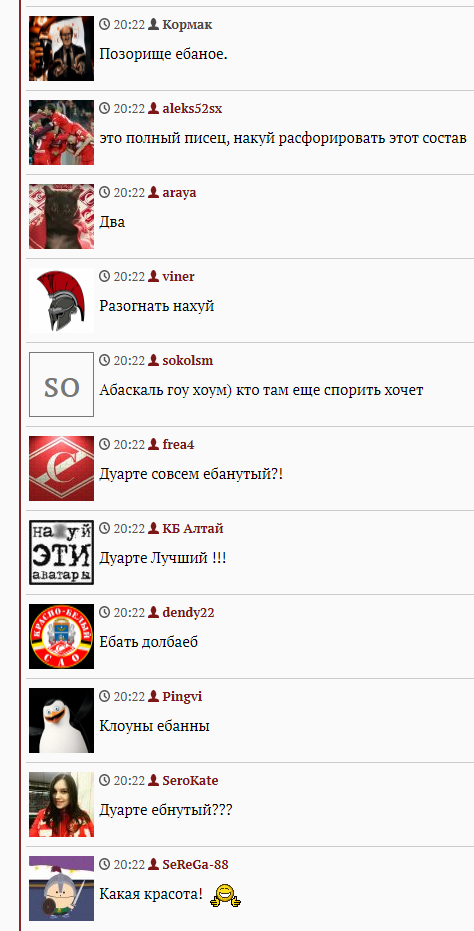
Task: Open SeReGa-88's username link
Action: (195, 864)
